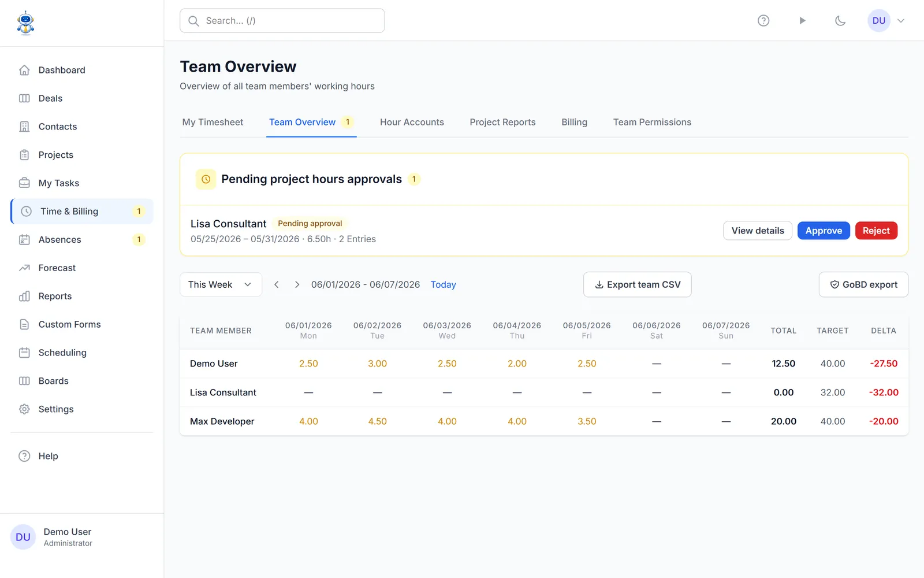The width and height of the screenshot is (924, 578).
Task: Click the Help question mark icon in sidebar
Action: 24,456
